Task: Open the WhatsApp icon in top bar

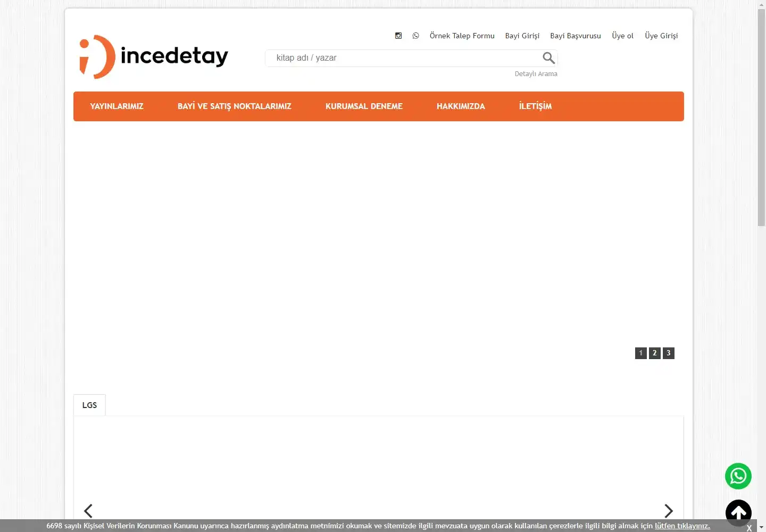Action: coord(415,36)
